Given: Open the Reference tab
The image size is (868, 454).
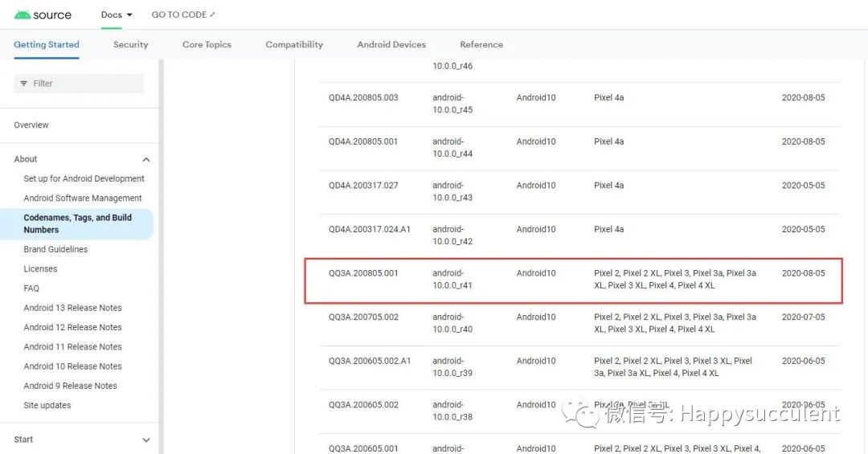Looking at the screenshot, I should [481, 45].
